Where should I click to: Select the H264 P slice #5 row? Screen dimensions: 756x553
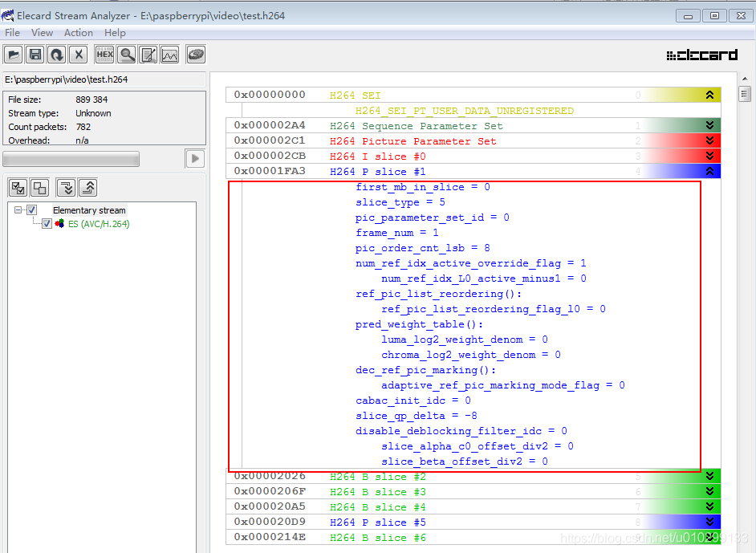pyautogui.click(x=473, y=522)
